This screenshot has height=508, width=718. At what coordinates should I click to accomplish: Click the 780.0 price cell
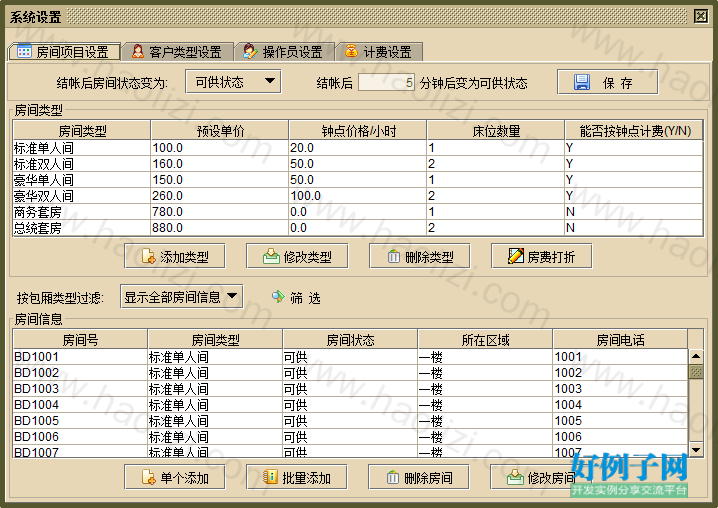220,212
